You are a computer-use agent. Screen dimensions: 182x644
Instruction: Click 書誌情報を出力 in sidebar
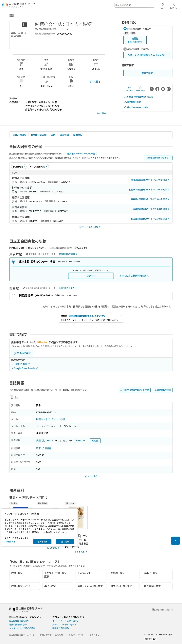click(133, 102)
